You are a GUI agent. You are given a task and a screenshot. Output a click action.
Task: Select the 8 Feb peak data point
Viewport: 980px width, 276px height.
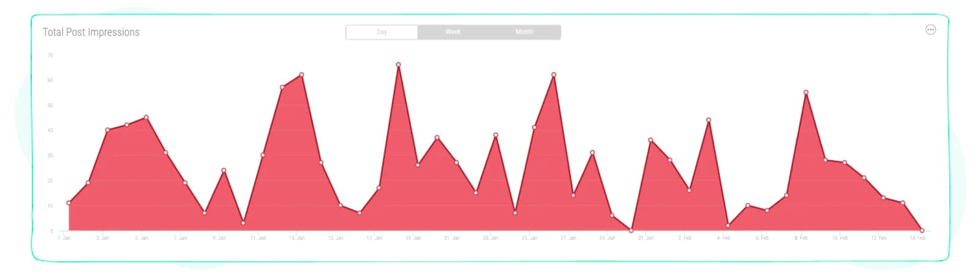pos(806,92)
